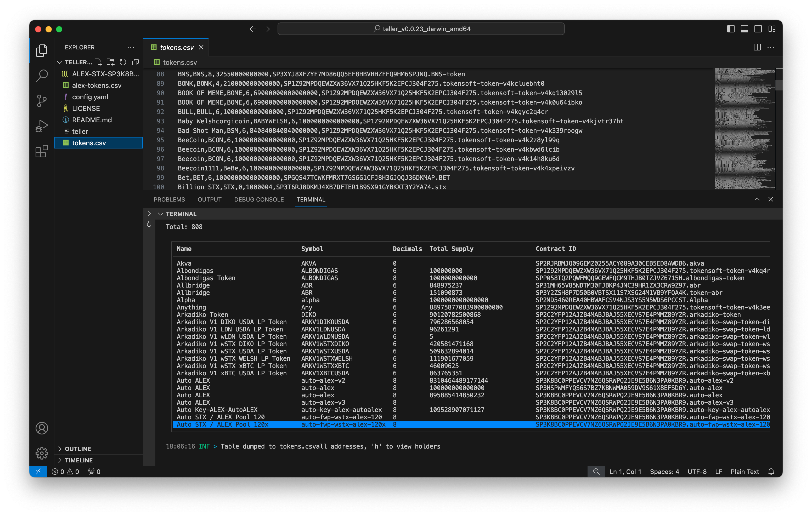Open the Manage settings gear
The image size is (812, 516).
click(42, 453)
